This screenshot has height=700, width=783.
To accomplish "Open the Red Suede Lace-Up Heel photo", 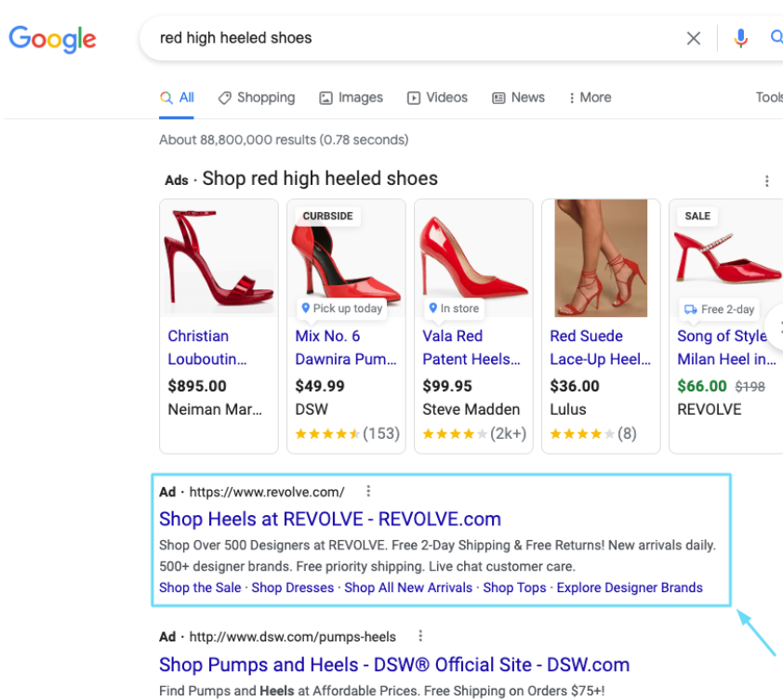I will pyautogui.click(x=601, y=258).
